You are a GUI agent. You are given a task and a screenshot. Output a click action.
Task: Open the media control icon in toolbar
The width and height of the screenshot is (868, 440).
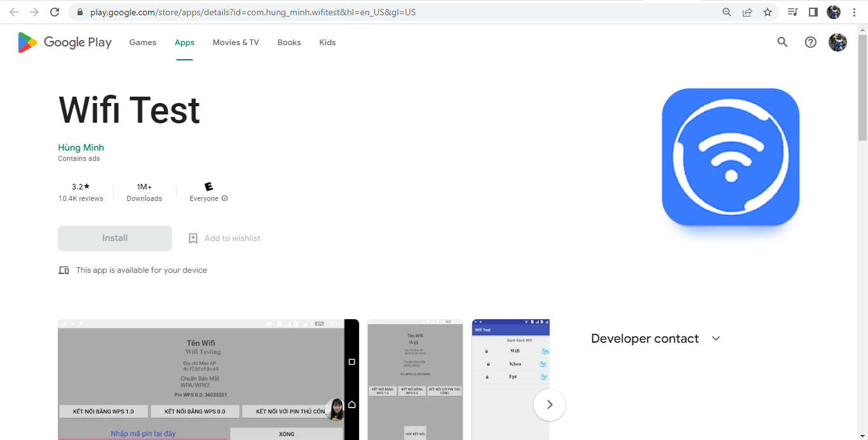coord(792,12)
